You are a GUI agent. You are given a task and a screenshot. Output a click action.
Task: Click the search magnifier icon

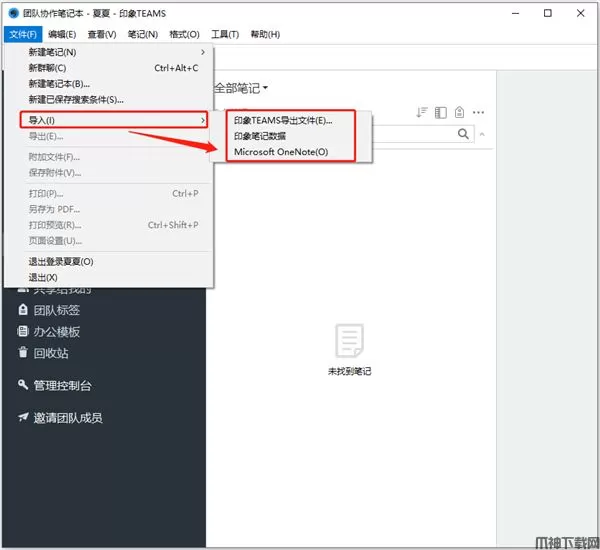[x=463, y=134]
